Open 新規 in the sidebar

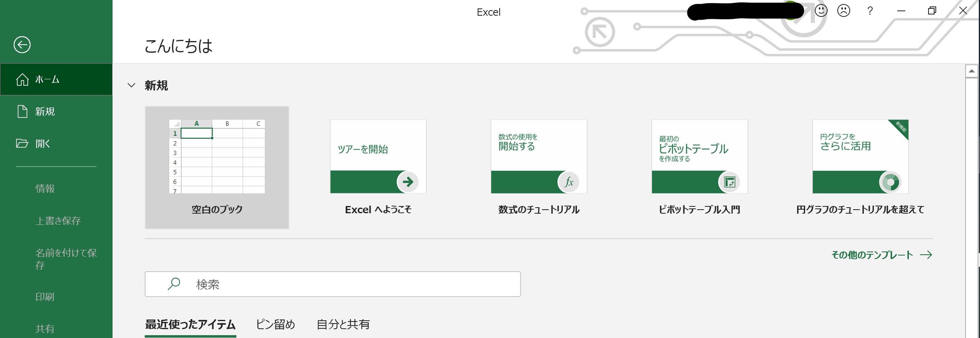pos(56,111)
